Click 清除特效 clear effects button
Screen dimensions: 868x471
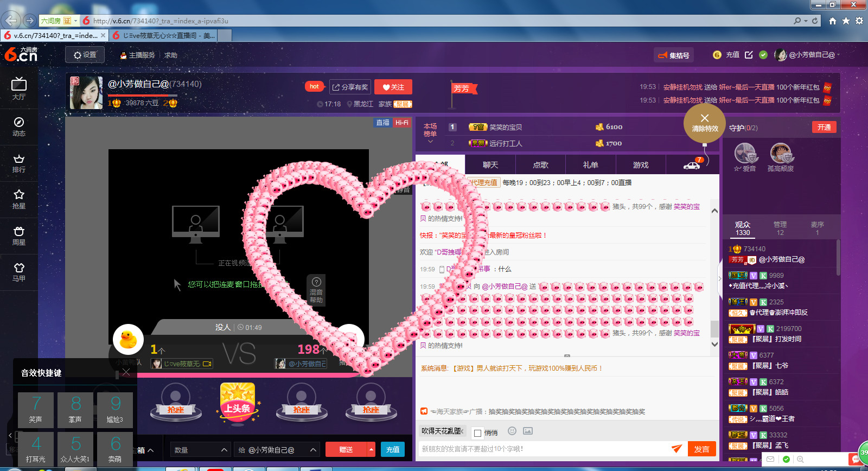[x=705, y=123]
